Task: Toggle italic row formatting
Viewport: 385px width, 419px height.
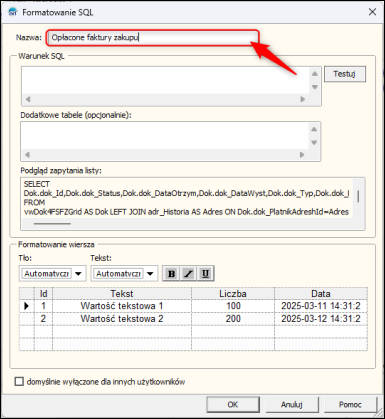Action: 188,274
